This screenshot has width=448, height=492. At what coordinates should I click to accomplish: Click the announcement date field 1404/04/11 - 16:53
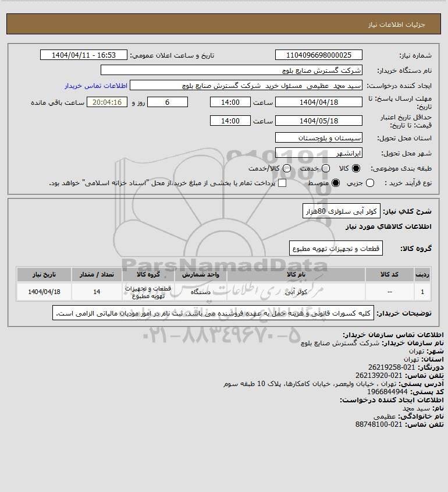pyautogui.click(x=84, y=55)
